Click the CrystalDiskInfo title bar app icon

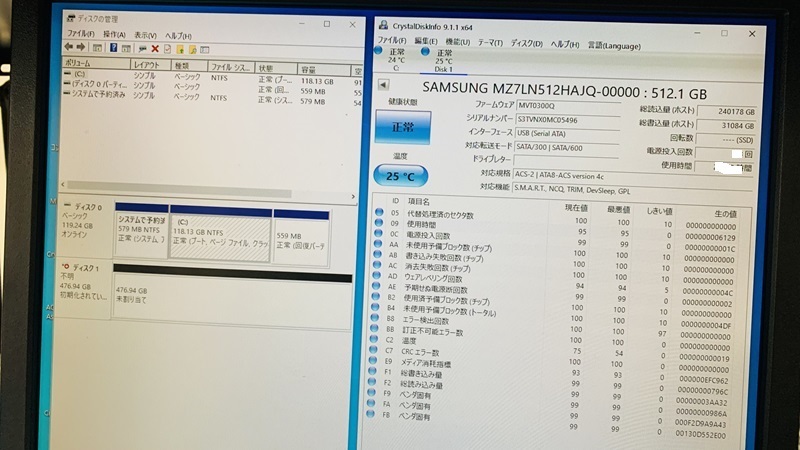pos(383,25)
